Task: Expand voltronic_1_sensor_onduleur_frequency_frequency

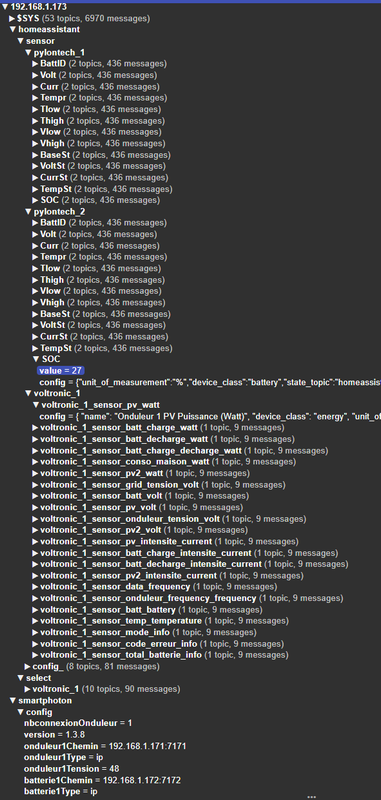Action: pos(35,598)
